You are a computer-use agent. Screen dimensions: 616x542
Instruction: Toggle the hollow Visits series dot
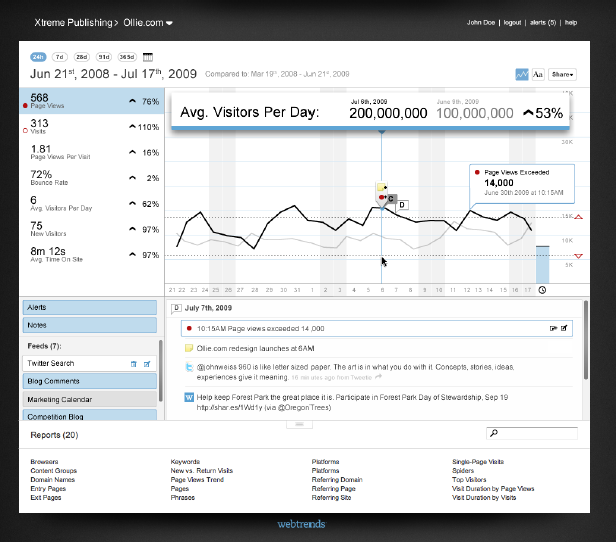click(25, 131)
